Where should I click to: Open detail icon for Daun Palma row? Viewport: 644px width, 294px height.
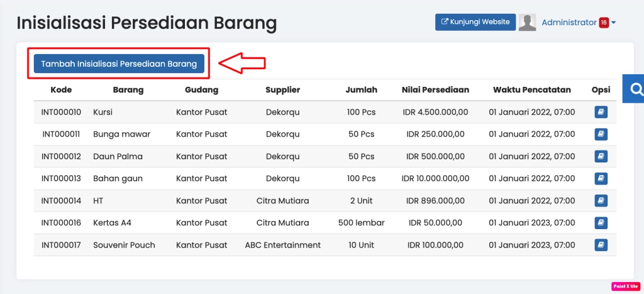[601, 156]
